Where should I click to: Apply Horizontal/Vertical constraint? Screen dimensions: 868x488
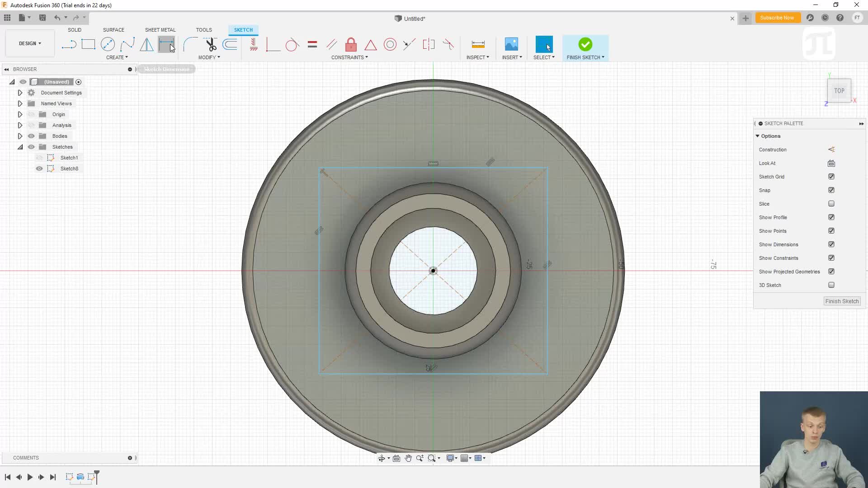tap(254, 44)
